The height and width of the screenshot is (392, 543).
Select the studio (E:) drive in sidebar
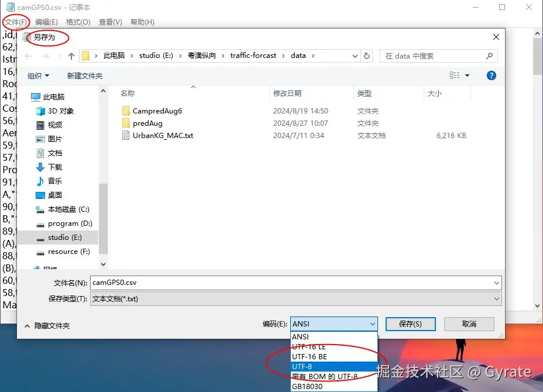pyautogui.click(x=64, y=238)
